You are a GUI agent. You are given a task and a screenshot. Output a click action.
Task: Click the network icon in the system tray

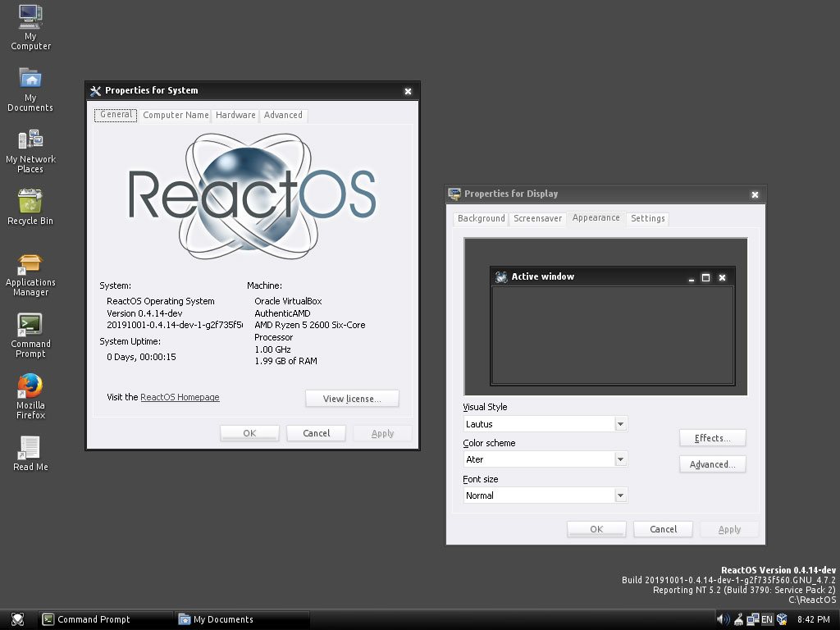(752, 619)
